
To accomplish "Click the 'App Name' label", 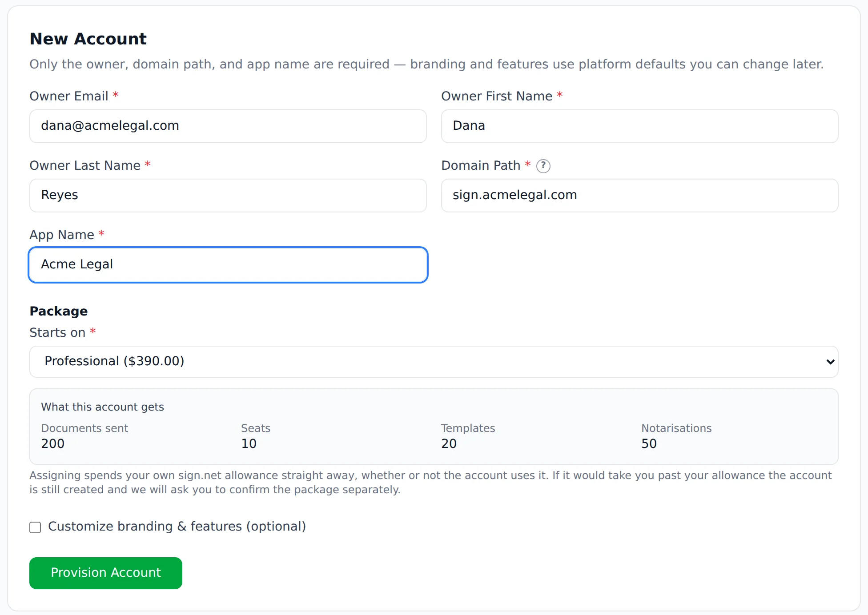I will [x=62, y=235].
